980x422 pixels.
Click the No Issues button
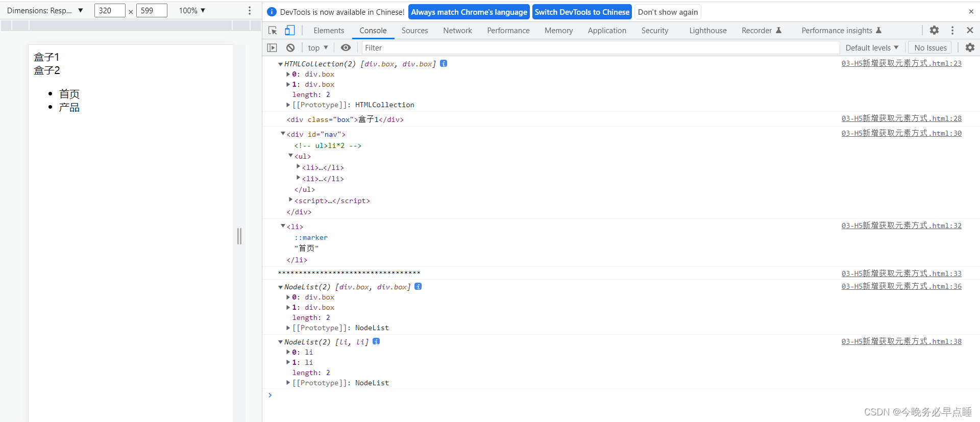(930, 47)
